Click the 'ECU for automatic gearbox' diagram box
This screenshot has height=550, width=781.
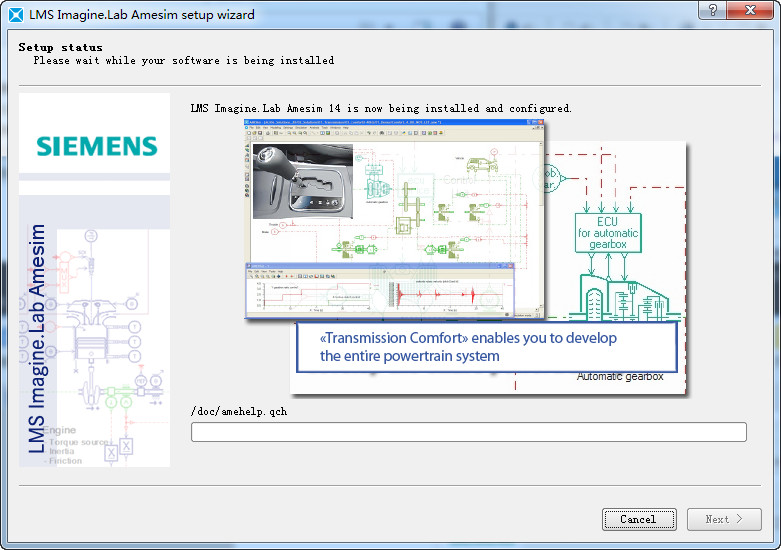pos(608,233)
